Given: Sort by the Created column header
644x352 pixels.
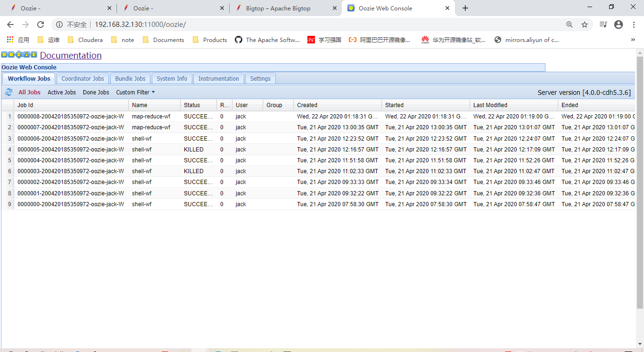Looking at the screenshot, I should [x=338, y=105].
